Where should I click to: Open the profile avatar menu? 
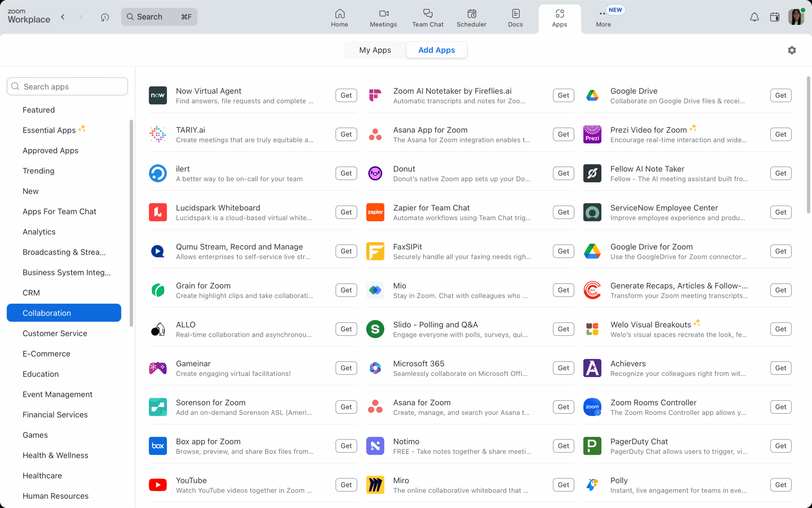click(796, 17)
